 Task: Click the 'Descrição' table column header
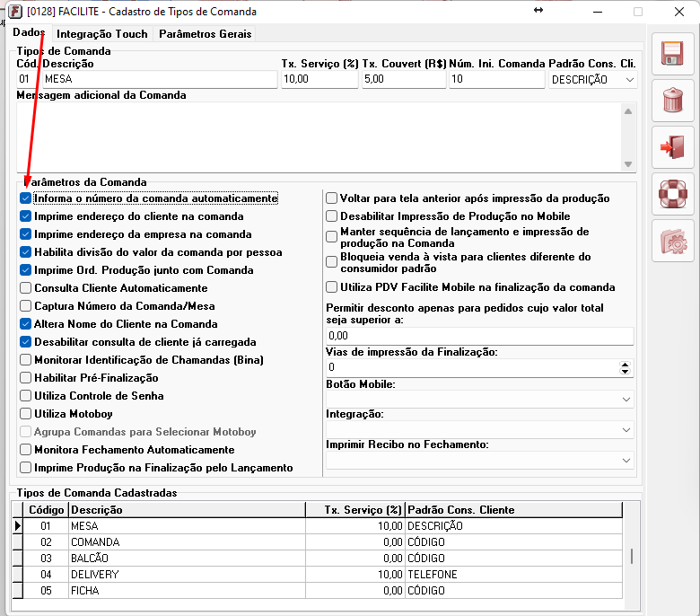187,510
